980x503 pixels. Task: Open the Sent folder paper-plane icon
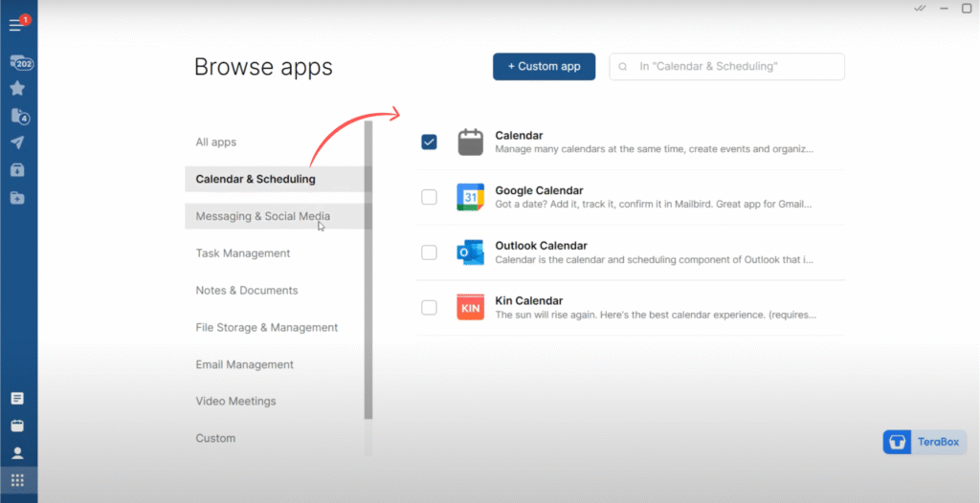click(17, 143)
